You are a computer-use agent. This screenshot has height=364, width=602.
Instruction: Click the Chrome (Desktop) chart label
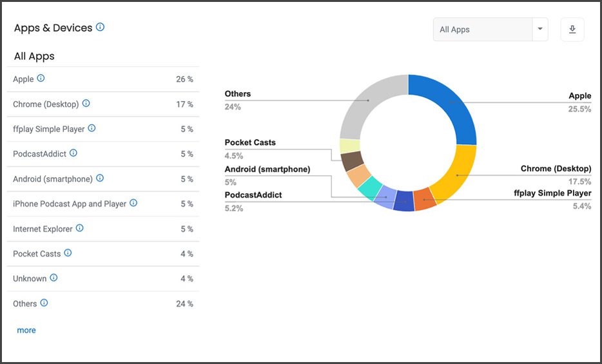(556, 168)
